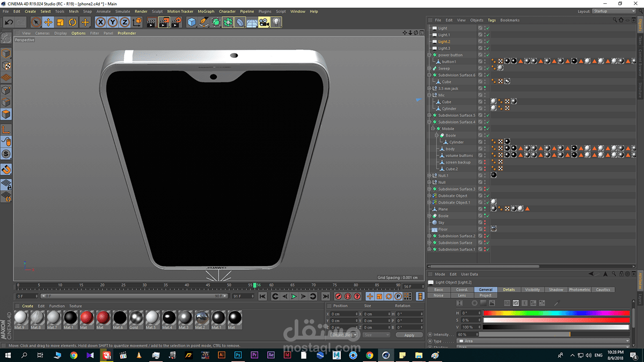Activate the Rotate tool in the top toolbar
The height and width of the screenshot is (362, 644).
point(72,22)
